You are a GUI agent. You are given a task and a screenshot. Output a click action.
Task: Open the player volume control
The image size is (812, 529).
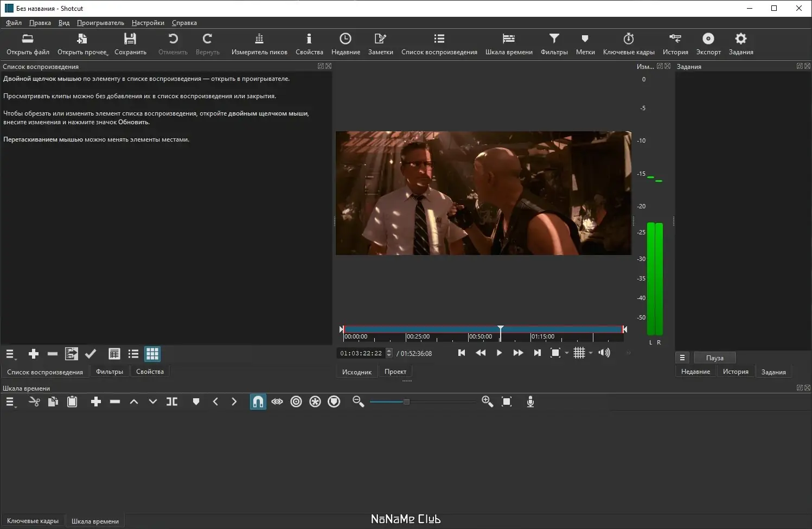point(604,353)
